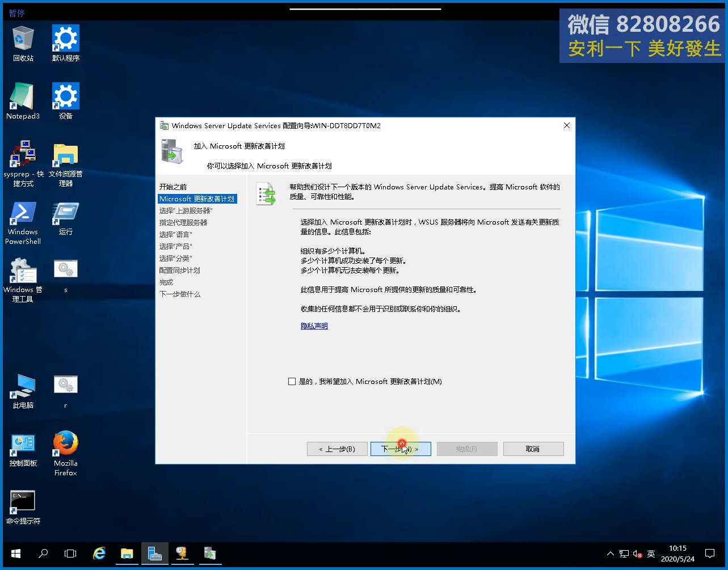Check 是的,我希望加入 Microsoft 更新改善计划 box

292,382
